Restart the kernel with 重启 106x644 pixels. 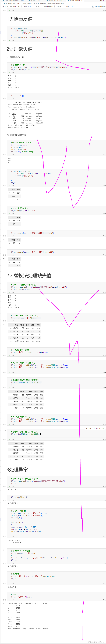pos(36,6)
